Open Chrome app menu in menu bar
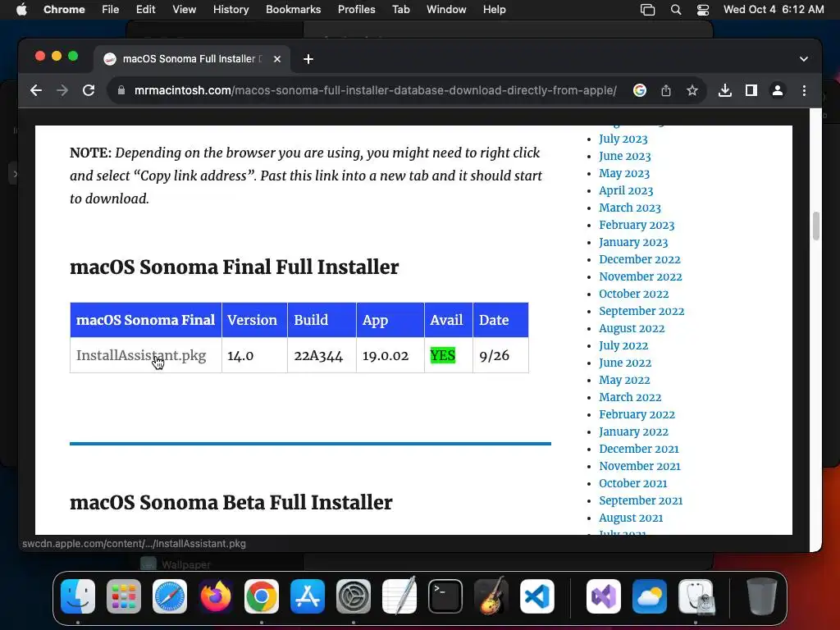 click(64, 10)
